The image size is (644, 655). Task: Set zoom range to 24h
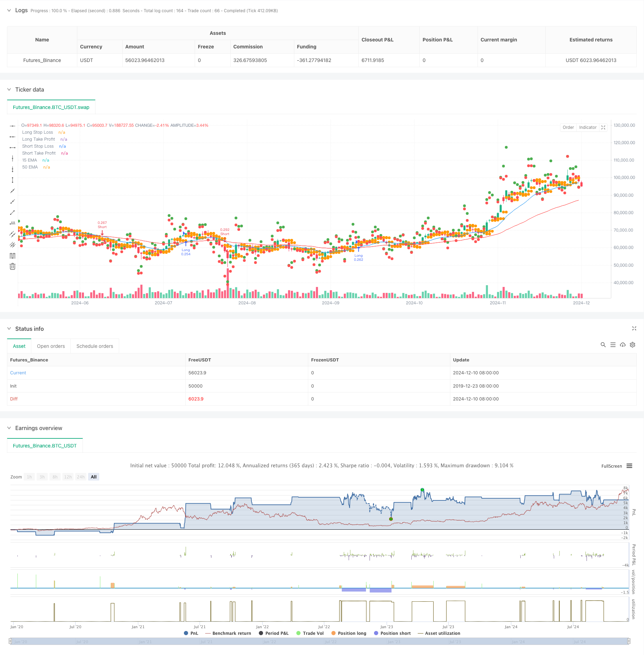(81, 477)
